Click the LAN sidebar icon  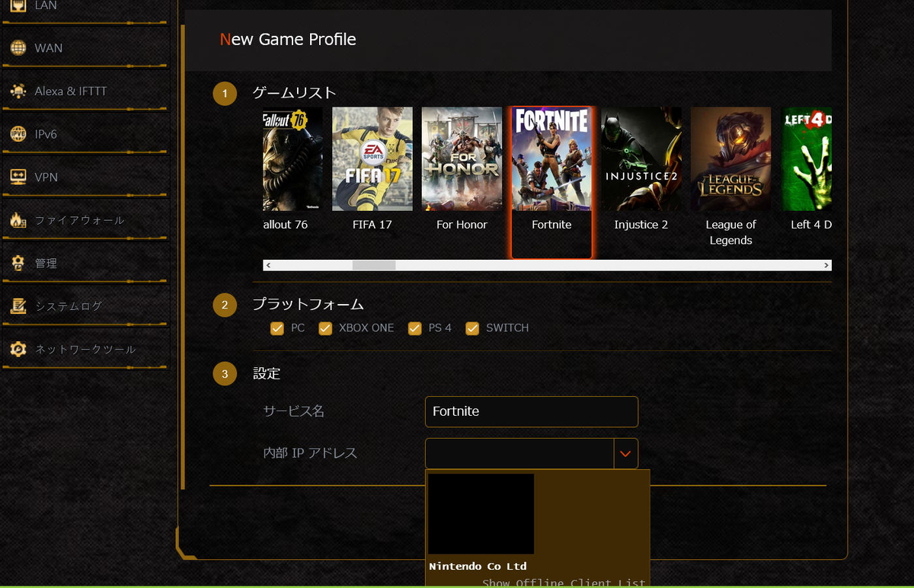18,6
